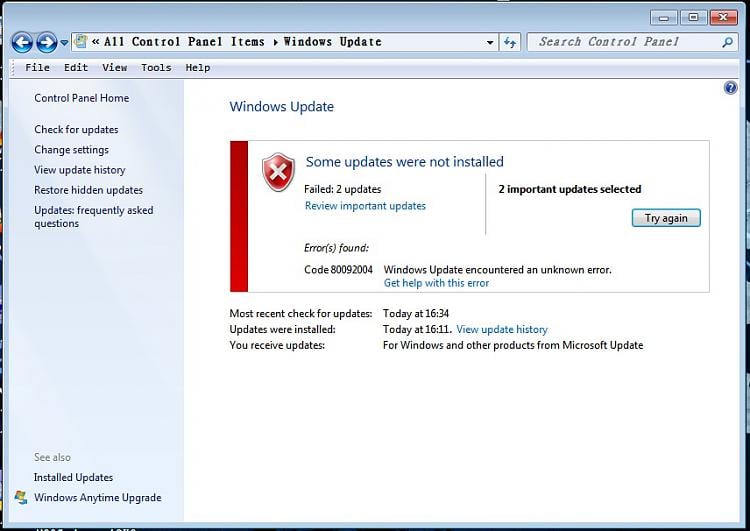
Task: Click the Try again button
Action: (x=666, y=218)
